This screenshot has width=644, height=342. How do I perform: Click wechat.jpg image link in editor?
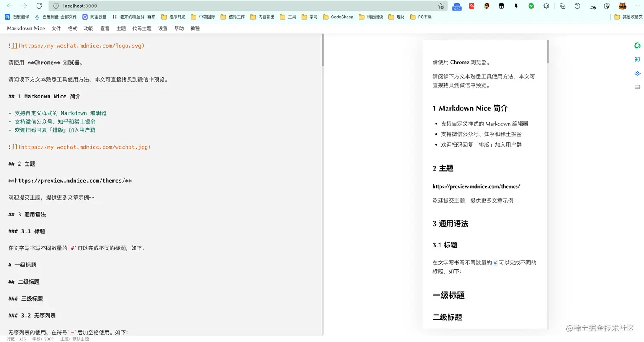pos(84,147)
